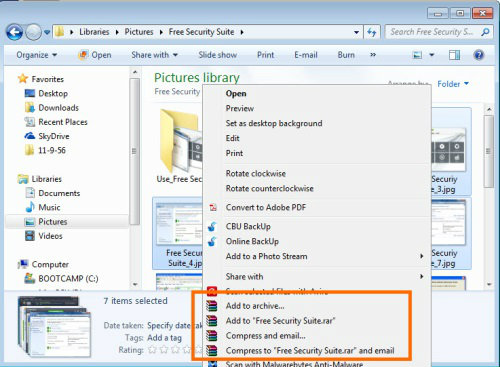Open the recent locations dropdown arrow
Viewport: 500px width, 367px height.
click(x=47, y=32)
